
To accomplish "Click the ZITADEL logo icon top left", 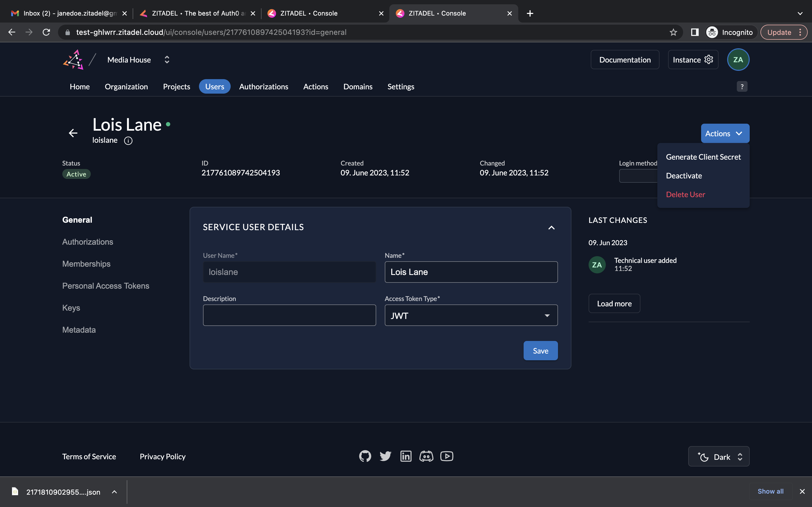I will click(74, 59).
